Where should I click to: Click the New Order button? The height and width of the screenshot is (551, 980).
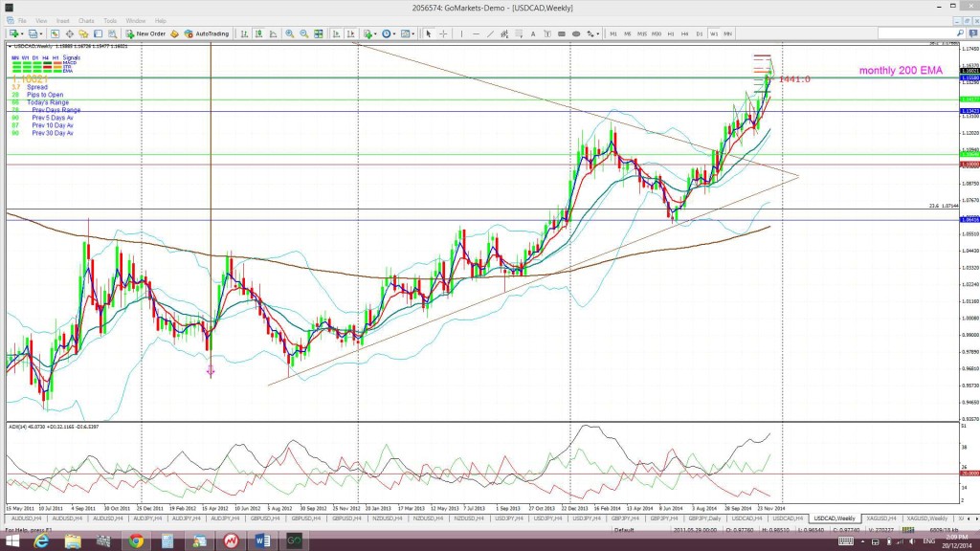click(145, 33)
